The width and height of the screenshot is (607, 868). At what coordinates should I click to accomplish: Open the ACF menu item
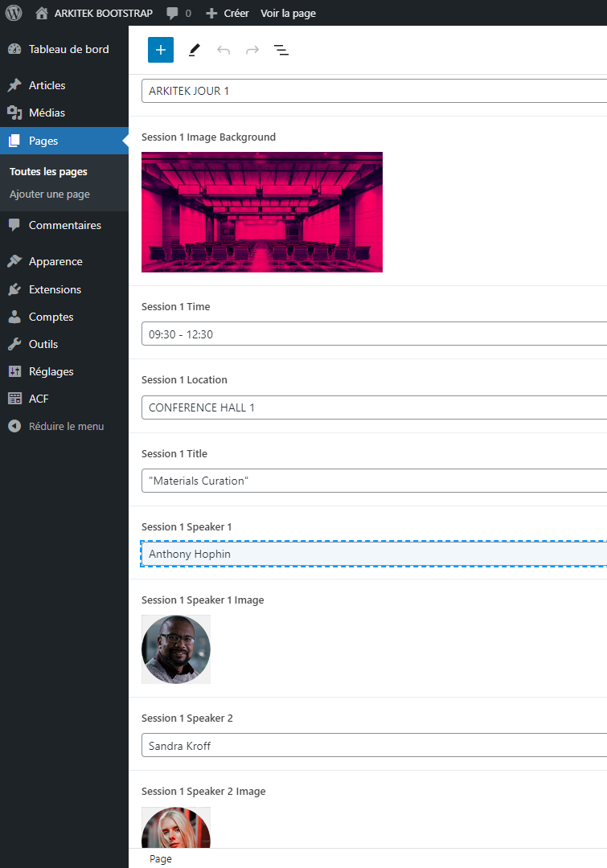[x=39, y=399]
